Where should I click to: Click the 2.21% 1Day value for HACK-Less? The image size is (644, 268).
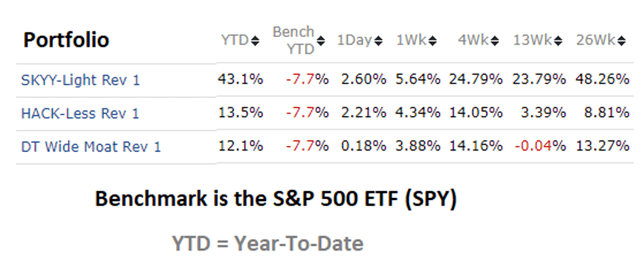[x=363, y=113]
